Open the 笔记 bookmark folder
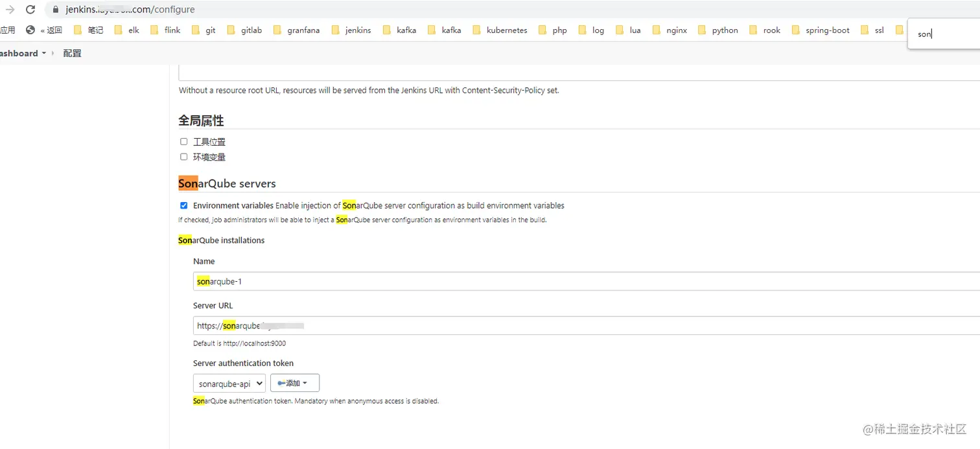 (89, 30)
